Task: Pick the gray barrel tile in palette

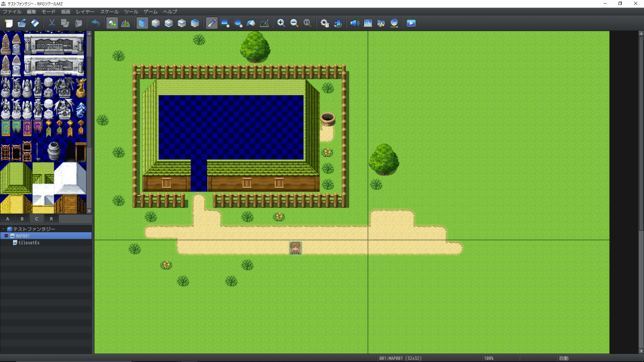Action: point(54,151)
